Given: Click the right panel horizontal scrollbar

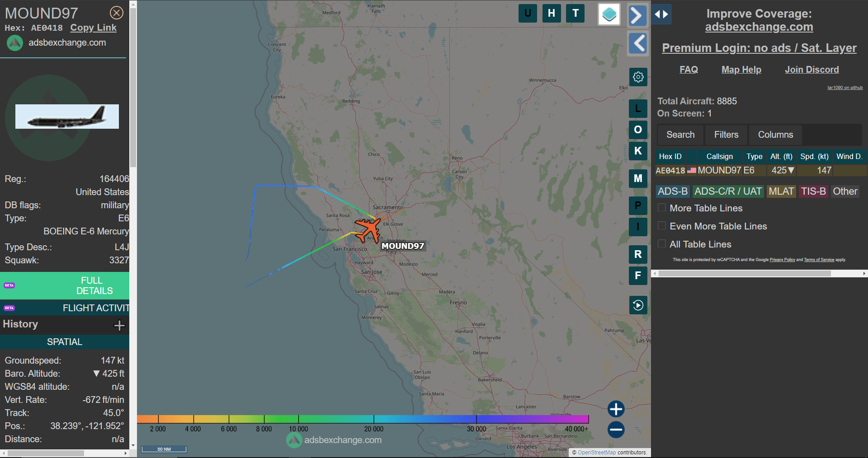Looking at the screenshot, I should pyautogui.click(x=745, y=273).
